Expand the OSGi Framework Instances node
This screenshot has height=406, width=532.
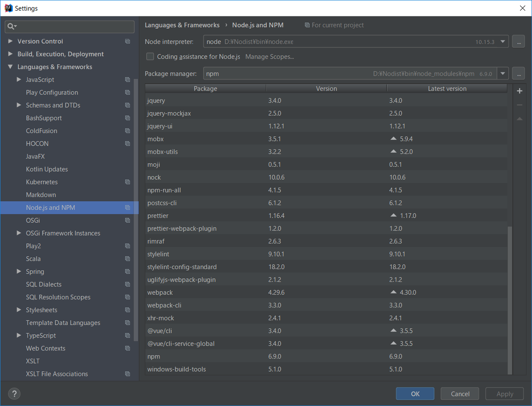coord(19,233)
